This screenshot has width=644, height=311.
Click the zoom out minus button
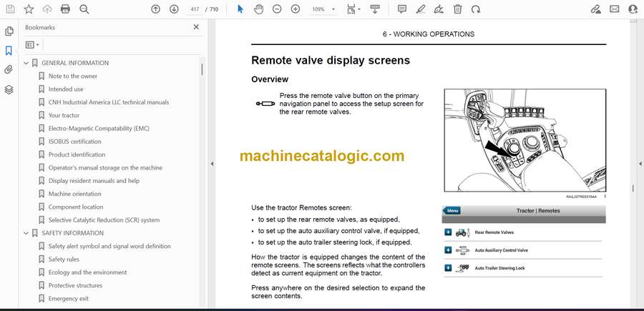coord(277,9)
